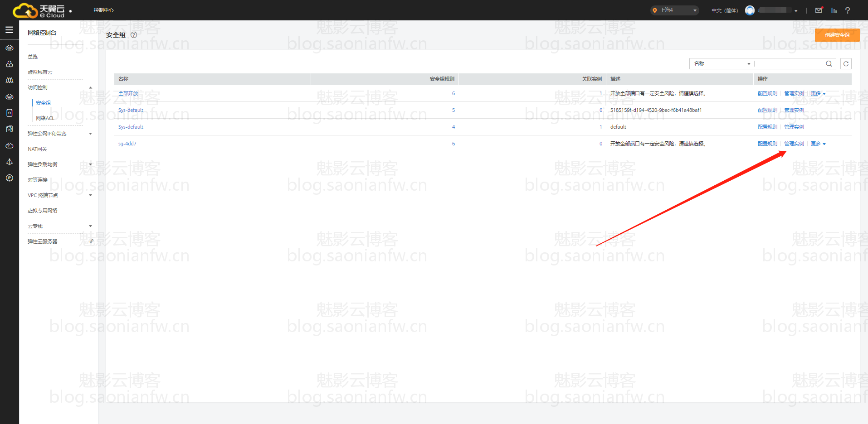The image size is (868, 424).
Task: Open the 名称 search filter dropdown
Action: click(x=722, y=64)
